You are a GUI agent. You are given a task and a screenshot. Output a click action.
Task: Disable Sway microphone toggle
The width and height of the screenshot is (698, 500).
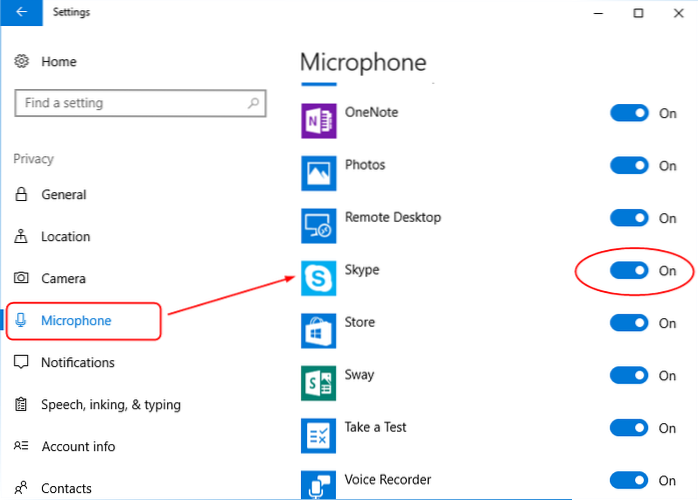point(629,375)
